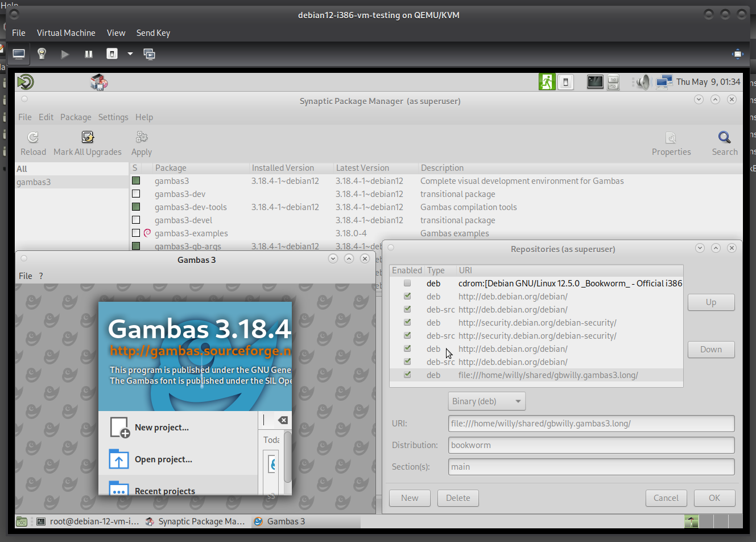The image size is (756, 542).
Task: Open the Virtual Machine menu
Action: pos(66,33)
